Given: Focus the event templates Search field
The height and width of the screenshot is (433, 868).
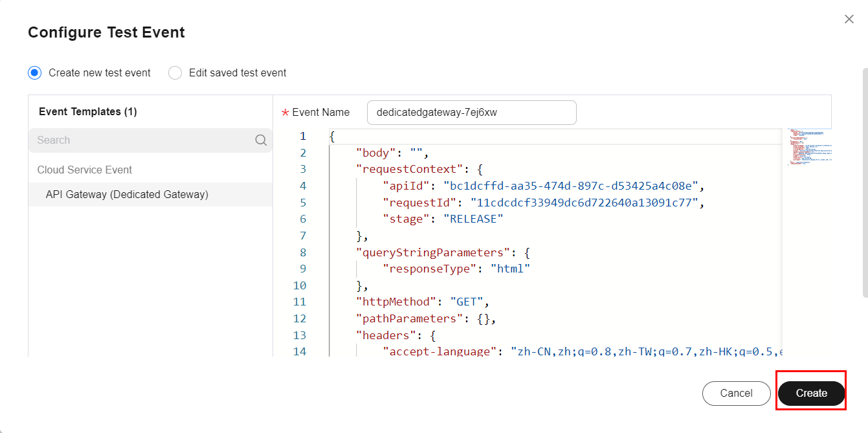Looking at the screenshot, I should pyautogui.click(x=142, y=140).
